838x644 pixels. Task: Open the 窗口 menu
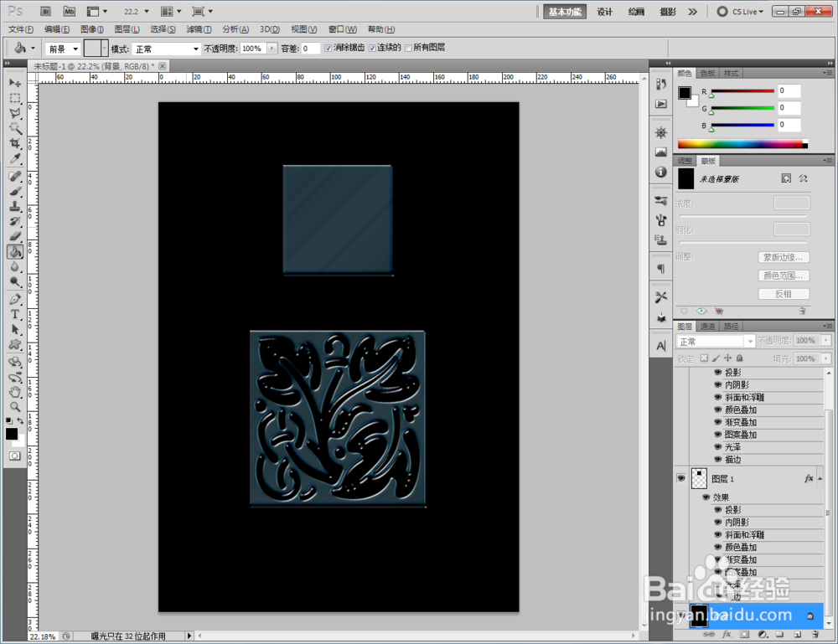pyautogui.click(x=343, y=29)
